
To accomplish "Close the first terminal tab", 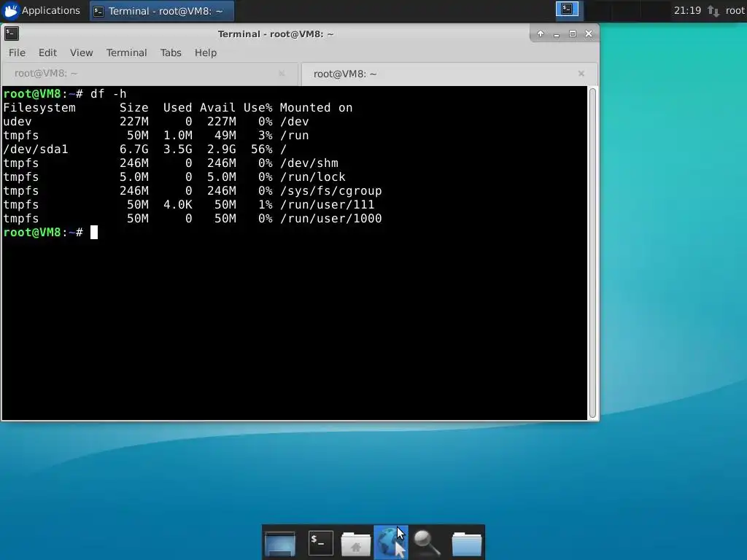I will pos(282,74).
